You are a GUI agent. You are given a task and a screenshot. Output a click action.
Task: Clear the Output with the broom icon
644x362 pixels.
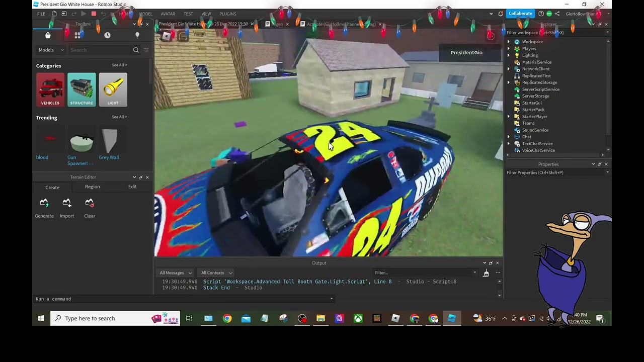click(486, 273)
